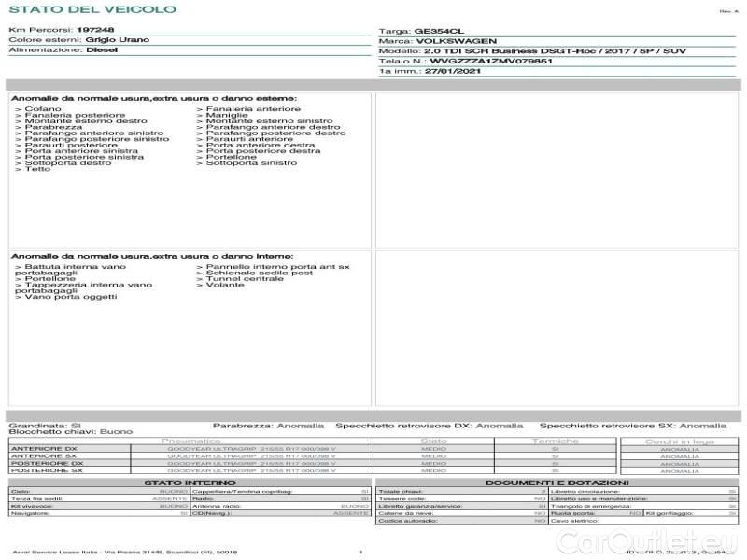Click the 'Ruota scorta' row label
This screenshot has width=747, height=560.
coord(572,513)
